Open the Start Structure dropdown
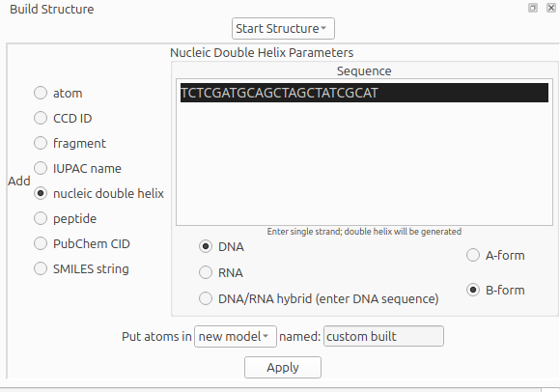This screenshot has width=560, height=392. (x=283, y=29)
